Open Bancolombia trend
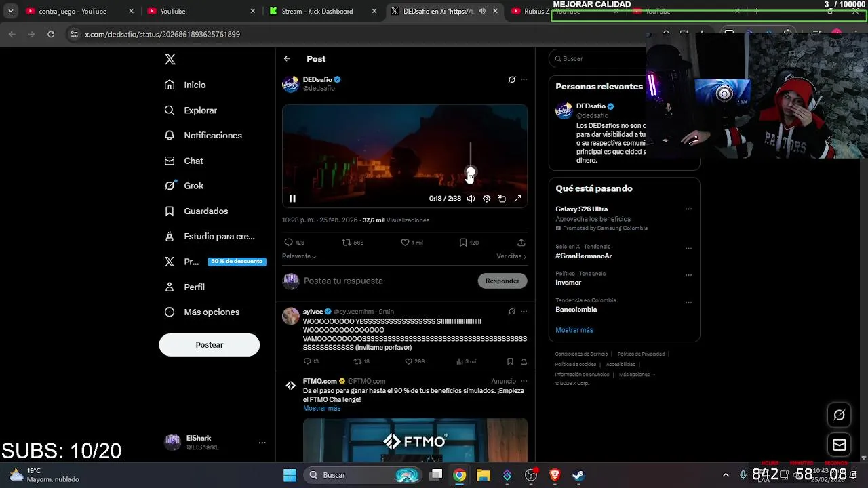 point(576,310)
